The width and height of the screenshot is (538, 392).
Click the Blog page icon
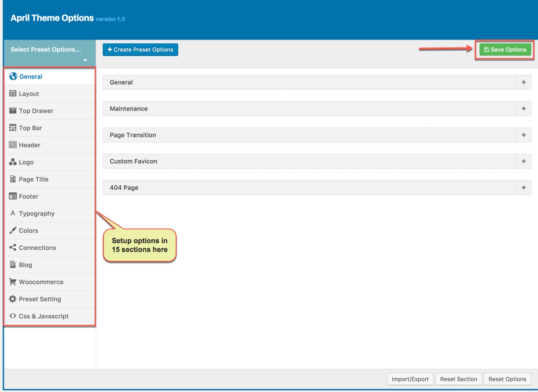point(13,265)
